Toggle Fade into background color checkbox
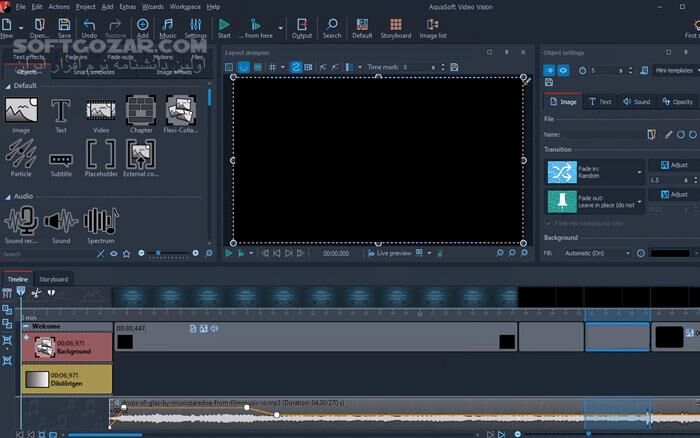Screen dimensions: 700x438 (548, 223)
